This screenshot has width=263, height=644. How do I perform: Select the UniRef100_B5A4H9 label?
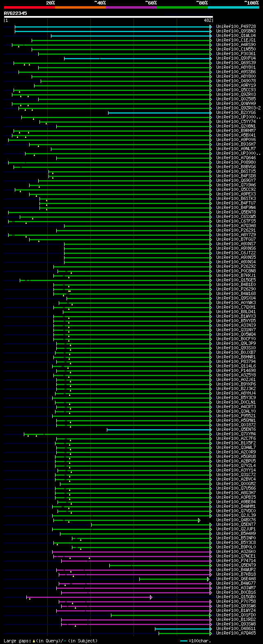[x=236, y=534]
